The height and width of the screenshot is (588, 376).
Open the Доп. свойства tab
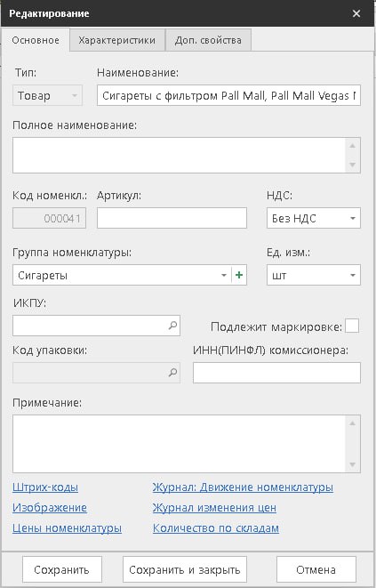pyautogui.click(x=208, y=40)
